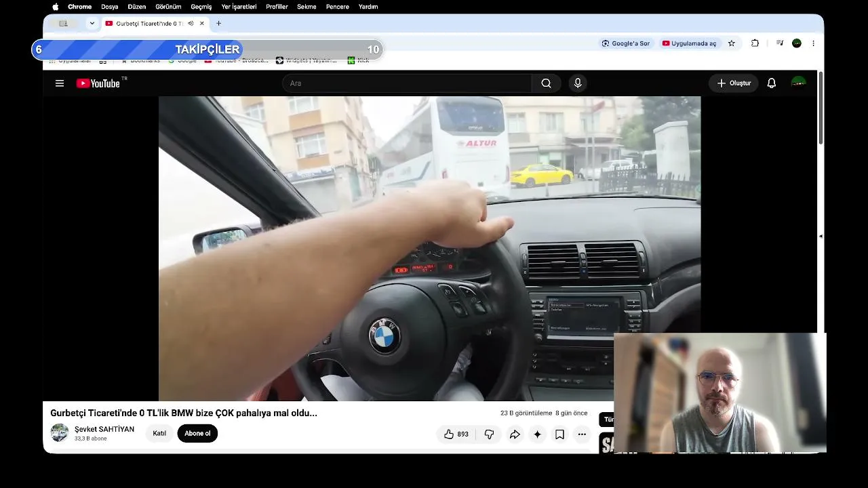Viewport: 868px width, 488px height.
Task: Focus the YouTube Ara search field
Action: coord(407,83)
